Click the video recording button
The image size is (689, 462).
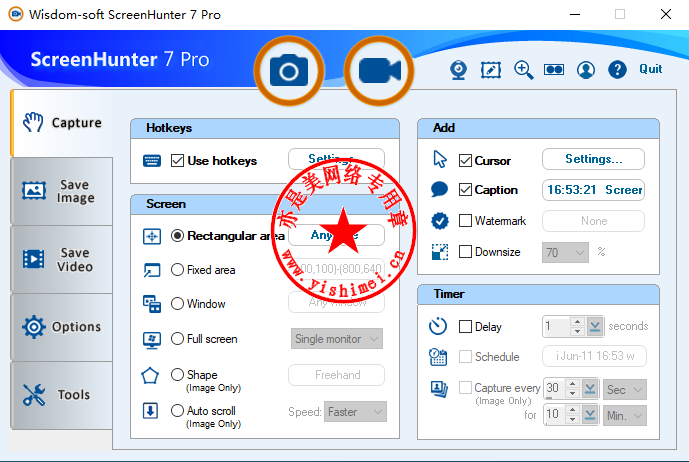click(379, 71)
